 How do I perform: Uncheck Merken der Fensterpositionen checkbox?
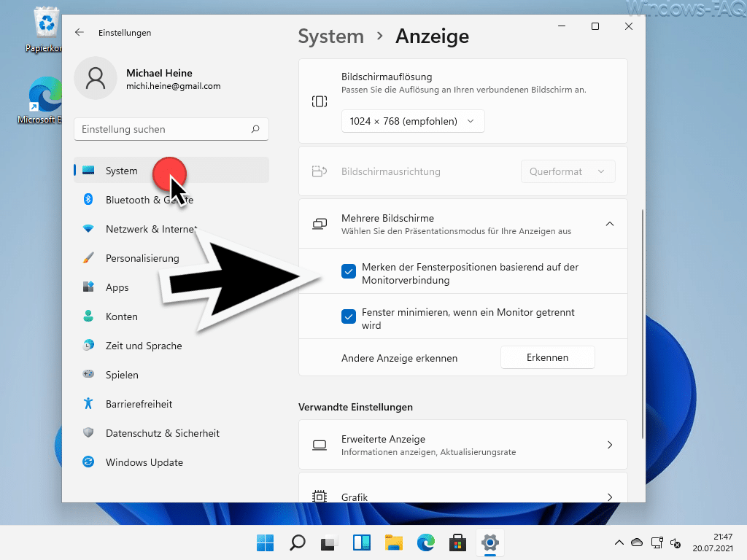coord(348,271)
